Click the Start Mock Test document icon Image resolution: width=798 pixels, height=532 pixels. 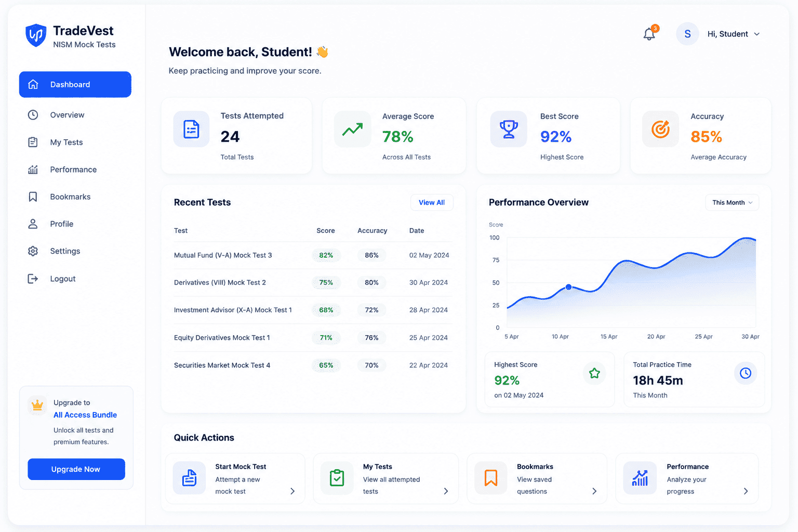point(190,478)
